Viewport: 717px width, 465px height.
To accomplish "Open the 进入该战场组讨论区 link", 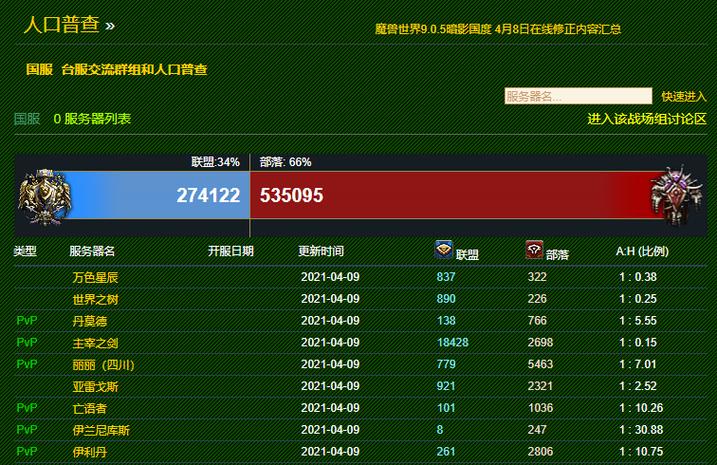I will click(647, 119).
